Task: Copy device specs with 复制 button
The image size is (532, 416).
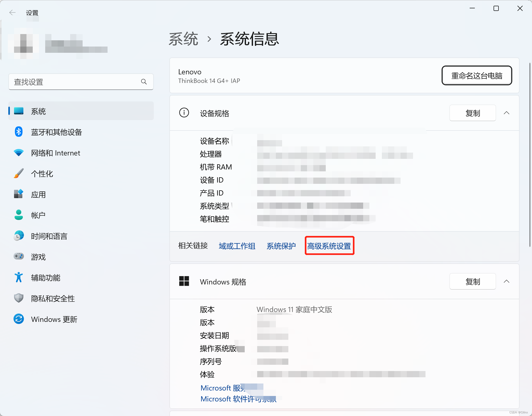Action: click(473, 113)
